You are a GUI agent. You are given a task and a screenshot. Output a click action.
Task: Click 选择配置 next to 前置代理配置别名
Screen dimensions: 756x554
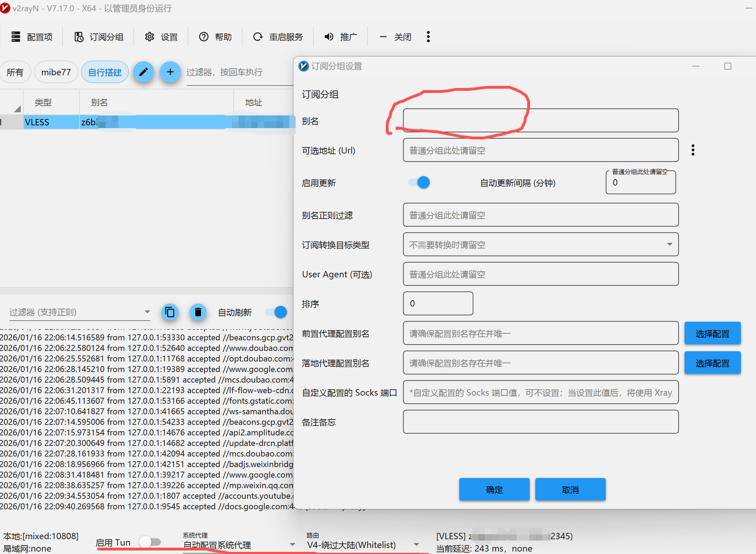click(x=712, y=333)
